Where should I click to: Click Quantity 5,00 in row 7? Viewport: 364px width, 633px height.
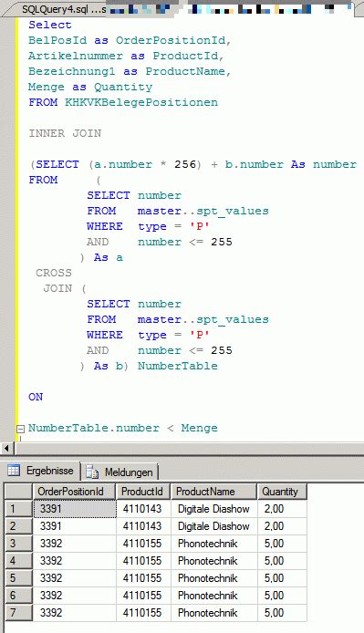(x=282, y=613)
